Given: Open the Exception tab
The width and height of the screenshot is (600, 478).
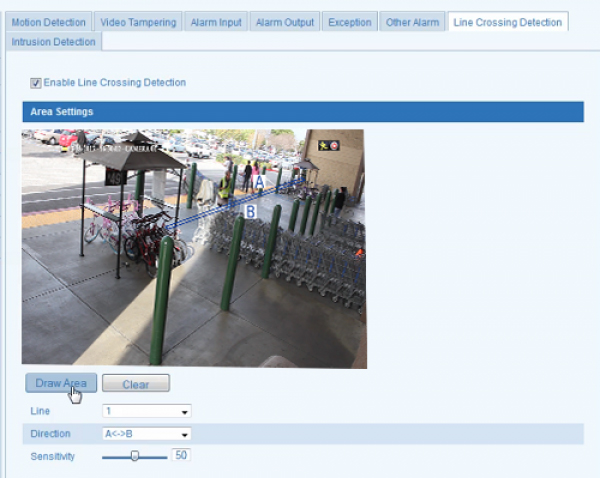Looking at the screenshot, I should coord(349,22).
